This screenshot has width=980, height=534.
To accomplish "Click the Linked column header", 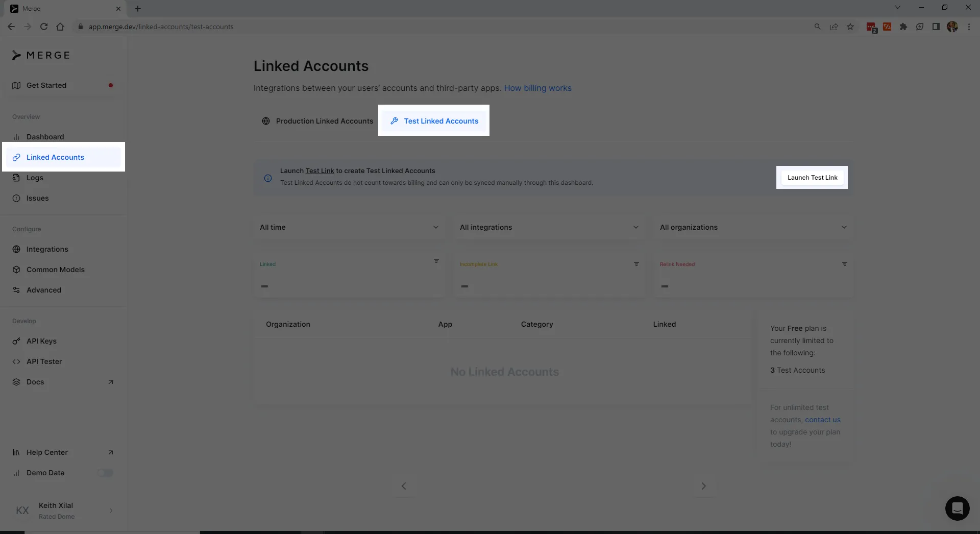I will [x=664, y=324].
